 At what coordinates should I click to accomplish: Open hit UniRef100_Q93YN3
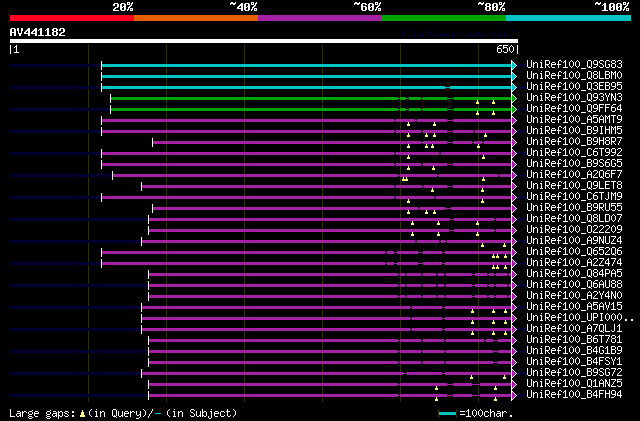(574, 98)
